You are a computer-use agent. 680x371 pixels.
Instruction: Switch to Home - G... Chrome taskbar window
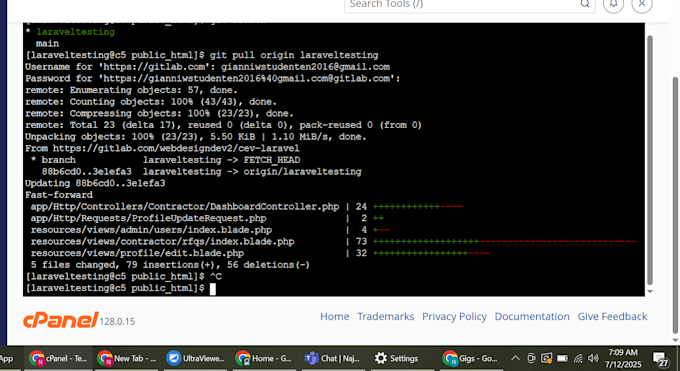[x=264, y=358]
